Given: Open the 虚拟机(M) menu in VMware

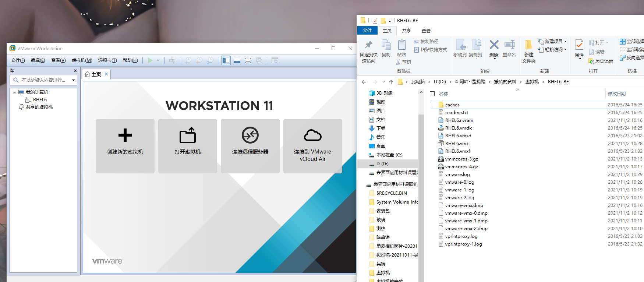Looking at the screenshot, I should pos(82,60).
